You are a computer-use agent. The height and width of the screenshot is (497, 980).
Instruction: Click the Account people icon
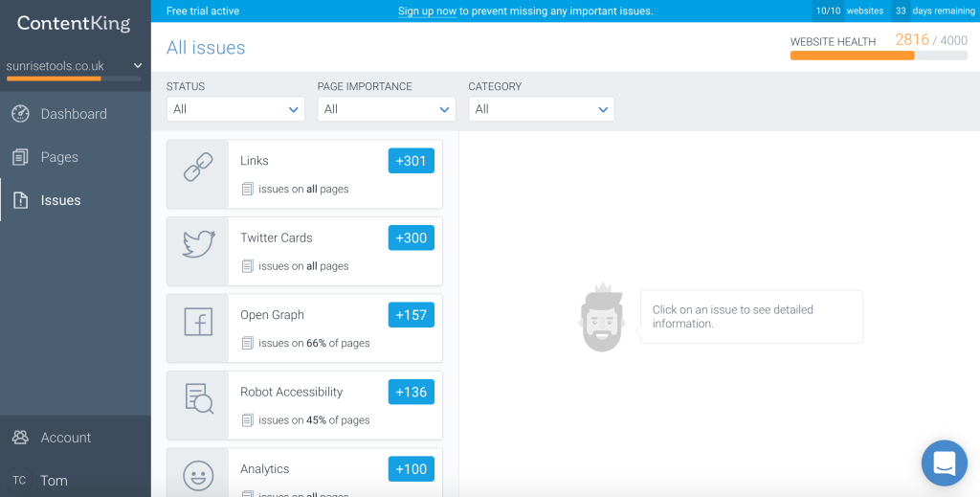pos(20,438)
